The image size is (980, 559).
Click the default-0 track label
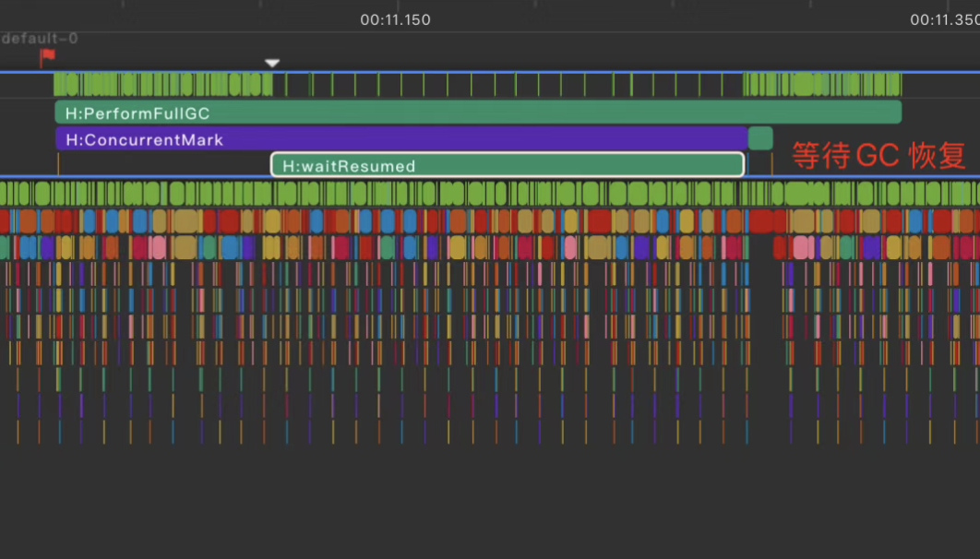pyautogui.click(x=40, y=39)
